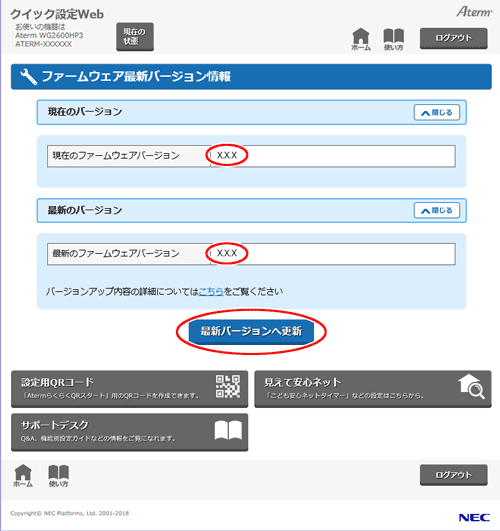Open the 使い方 book icon in the top header
500x531 pixels.
click(x=393, y=39)
